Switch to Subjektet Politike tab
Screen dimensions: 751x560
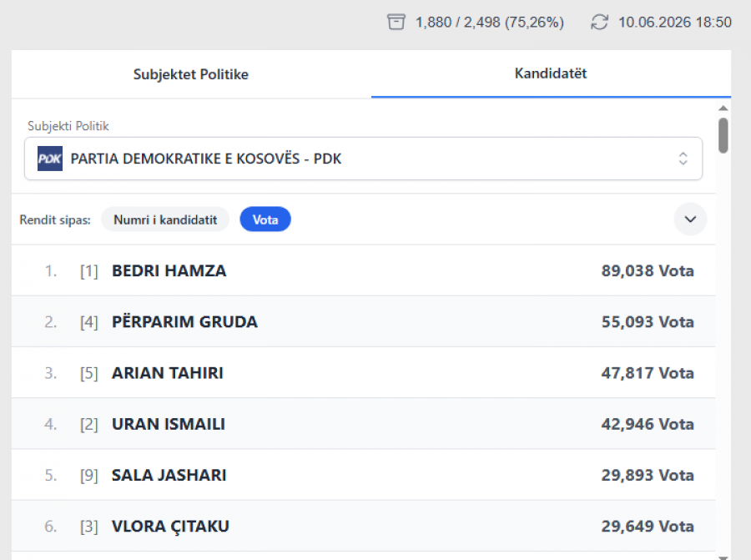pyautogui.click(x=190, y=74)
